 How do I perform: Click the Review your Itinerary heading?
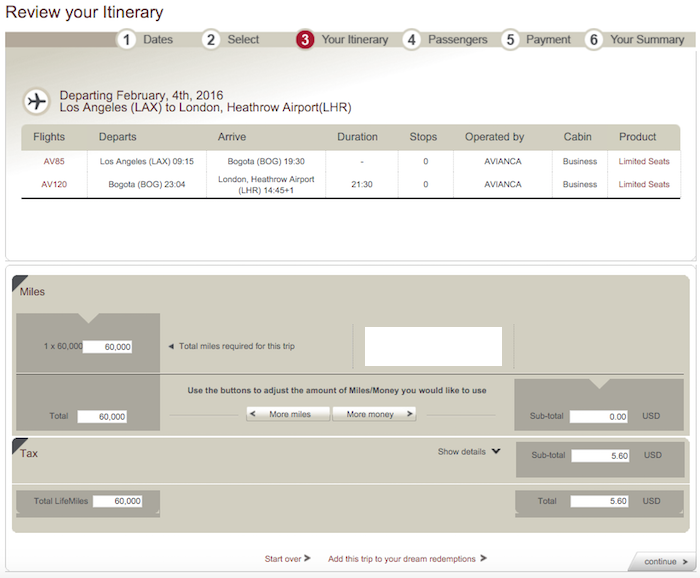point(84,12)
